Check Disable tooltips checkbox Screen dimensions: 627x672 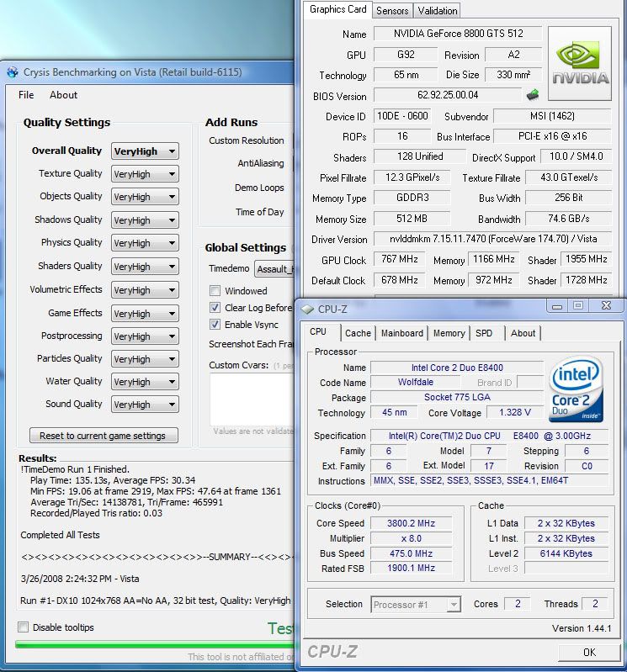(24, 627)
